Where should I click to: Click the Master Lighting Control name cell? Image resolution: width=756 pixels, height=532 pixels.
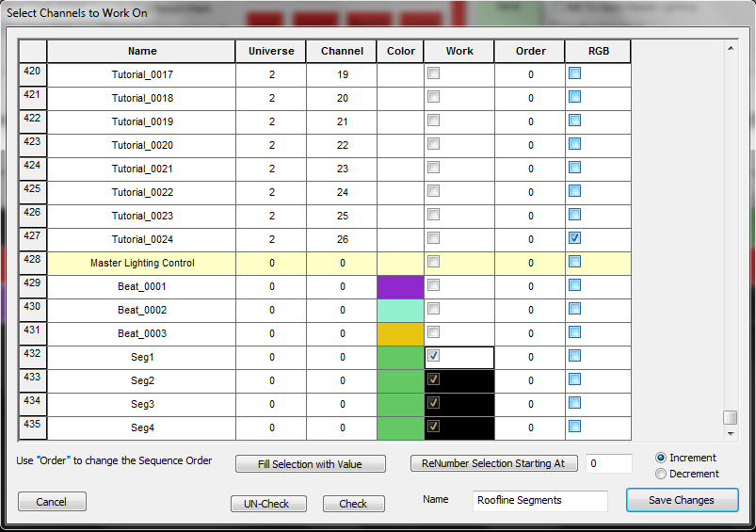click(142, 264)
